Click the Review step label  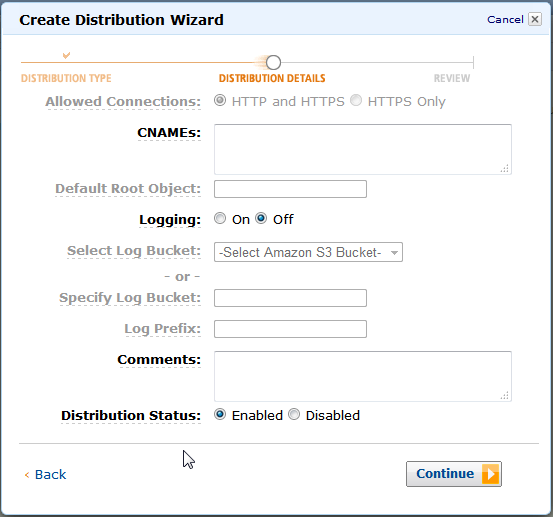452,78
